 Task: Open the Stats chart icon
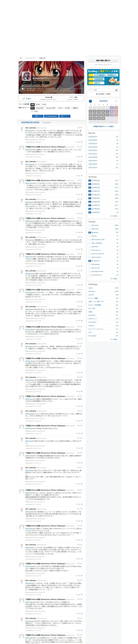(23, 99)
